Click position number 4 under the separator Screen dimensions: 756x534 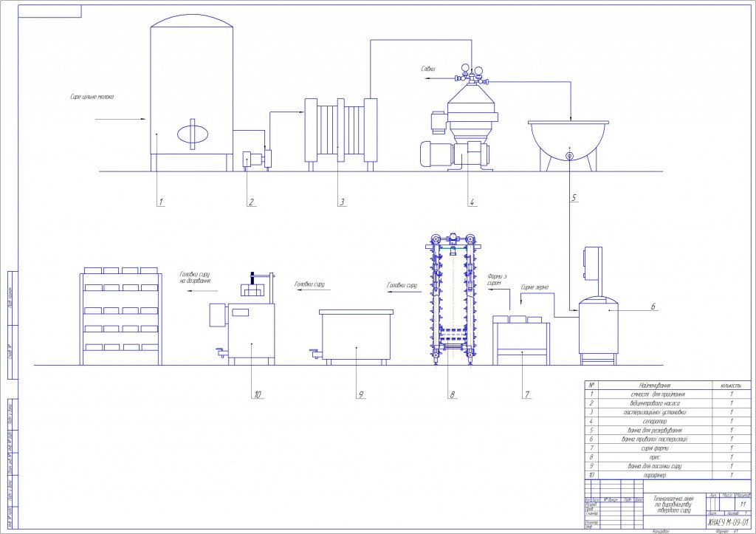pyautogui.click(x=472, y=202)
